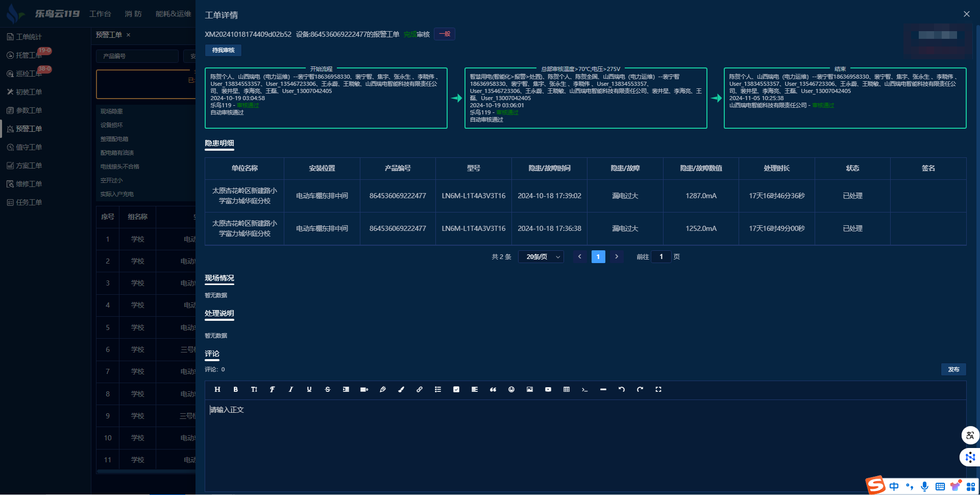
Task: Click the 待我审核 button
Action: pos(223,50)
